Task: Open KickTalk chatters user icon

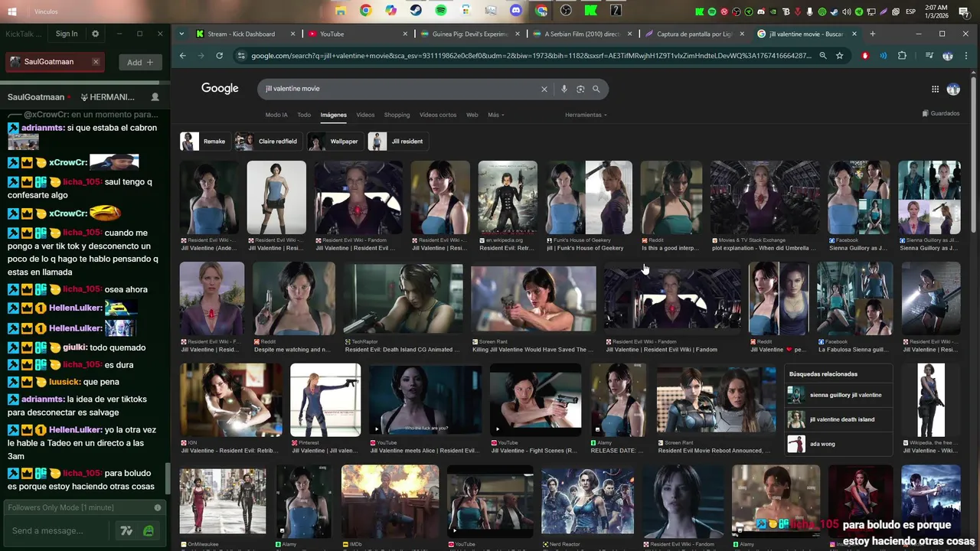Action: click(155, 97)
